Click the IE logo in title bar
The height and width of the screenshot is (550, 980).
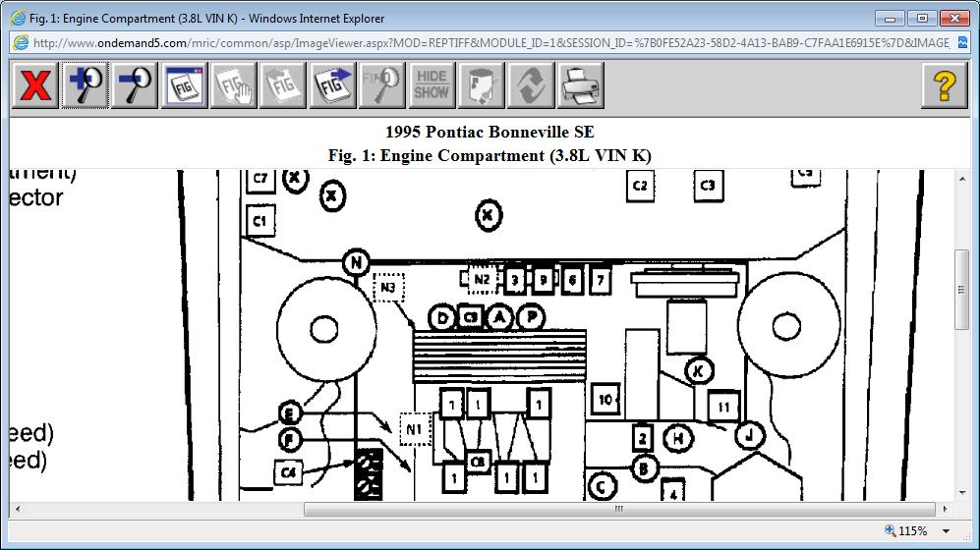click(x=18, y=18)
